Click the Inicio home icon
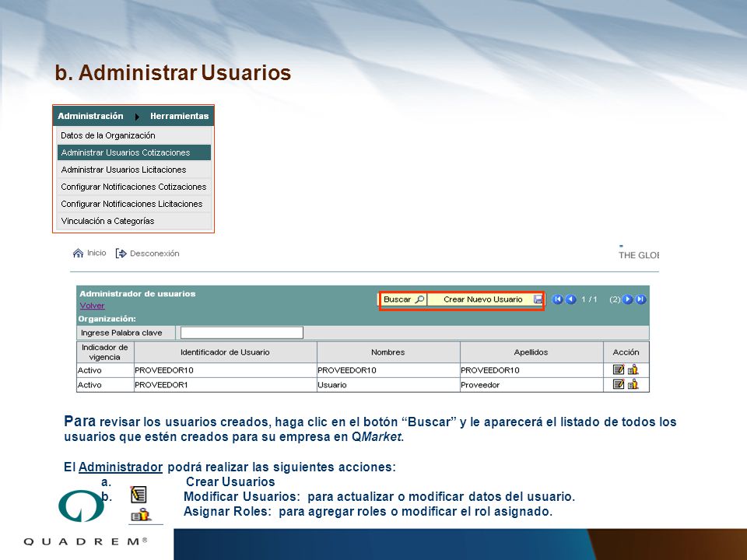Viewport: 747px width, 560px height. [x=78, y=253]
